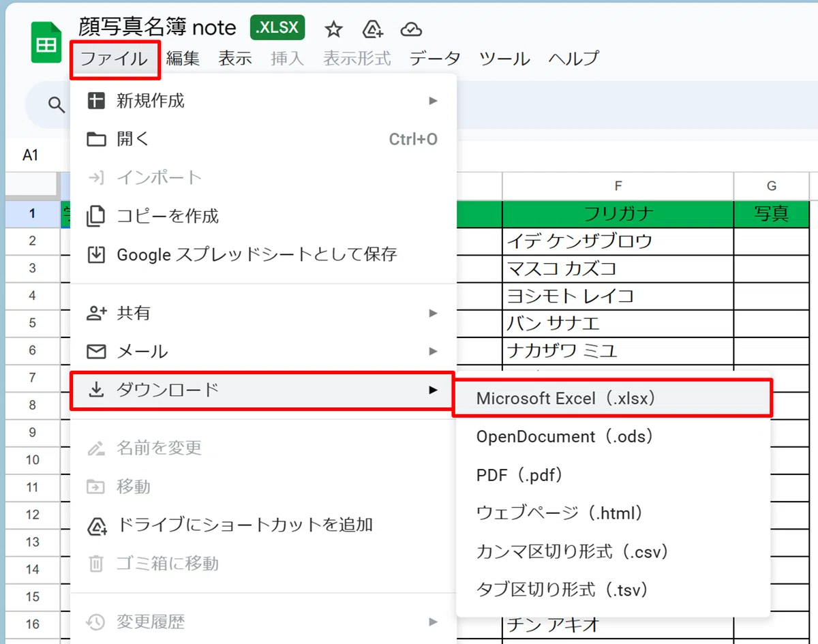
Task: Click the 名前を変更 menu item
Action: click(x=263, y=448)
